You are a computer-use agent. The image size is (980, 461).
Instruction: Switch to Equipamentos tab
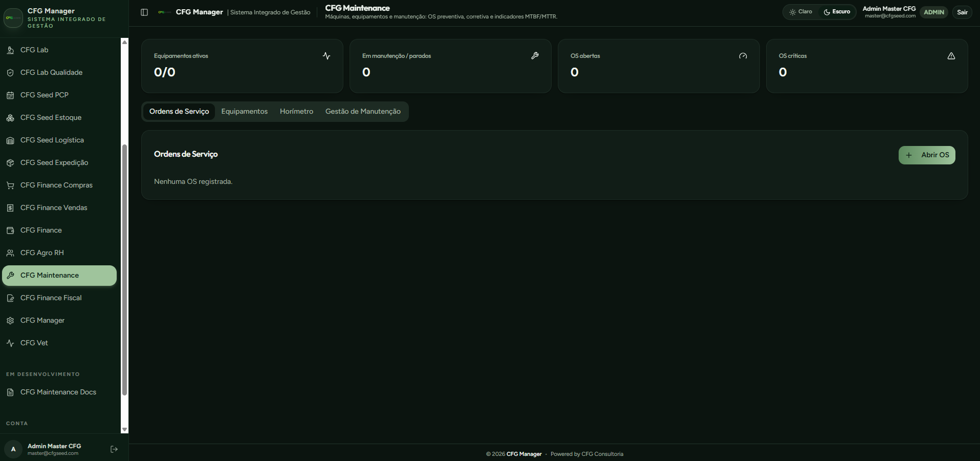click(245, 112)
